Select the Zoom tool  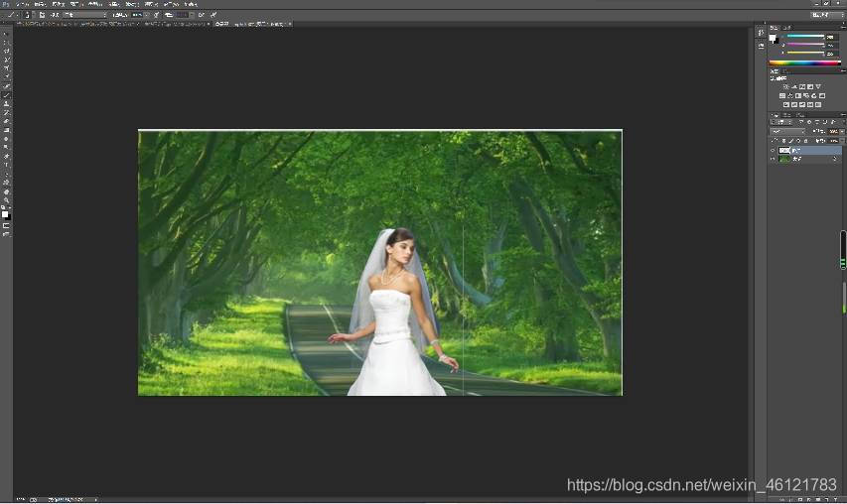click(x=7, y=199)
